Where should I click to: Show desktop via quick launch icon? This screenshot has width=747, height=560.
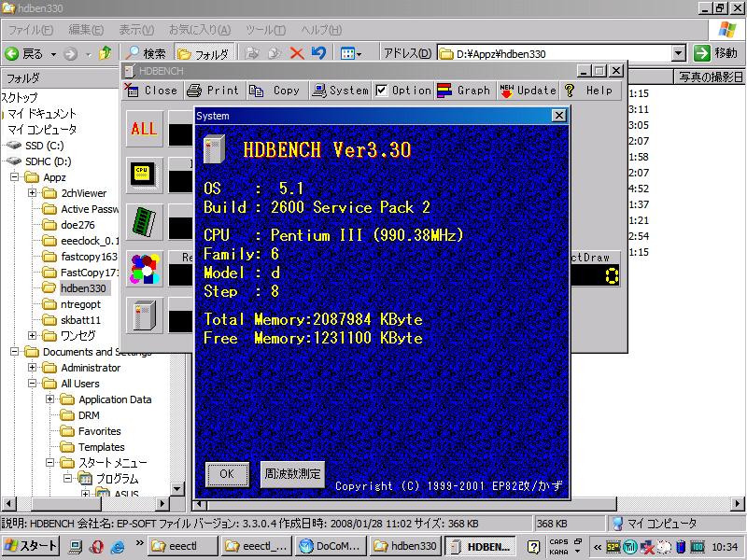point(75,547)
